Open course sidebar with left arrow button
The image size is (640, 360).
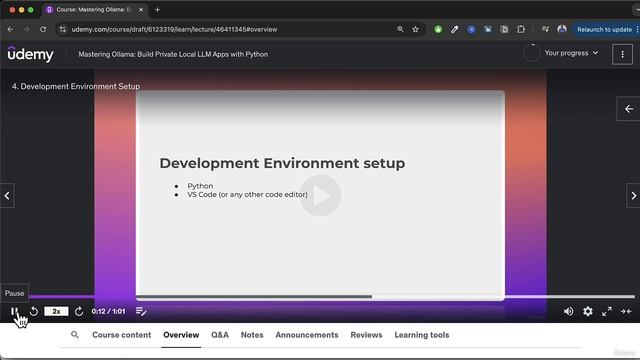coord(629,109)
